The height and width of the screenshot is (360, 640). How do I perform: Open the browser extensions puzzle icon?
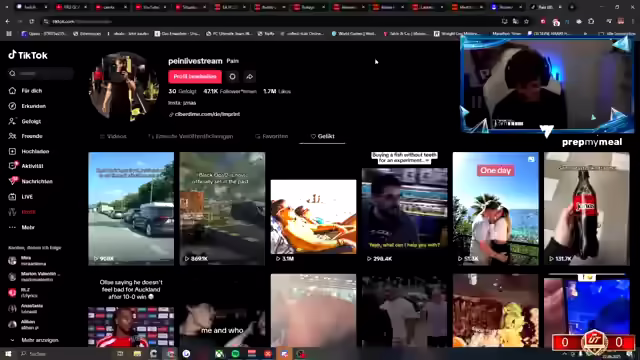point(591,21)
